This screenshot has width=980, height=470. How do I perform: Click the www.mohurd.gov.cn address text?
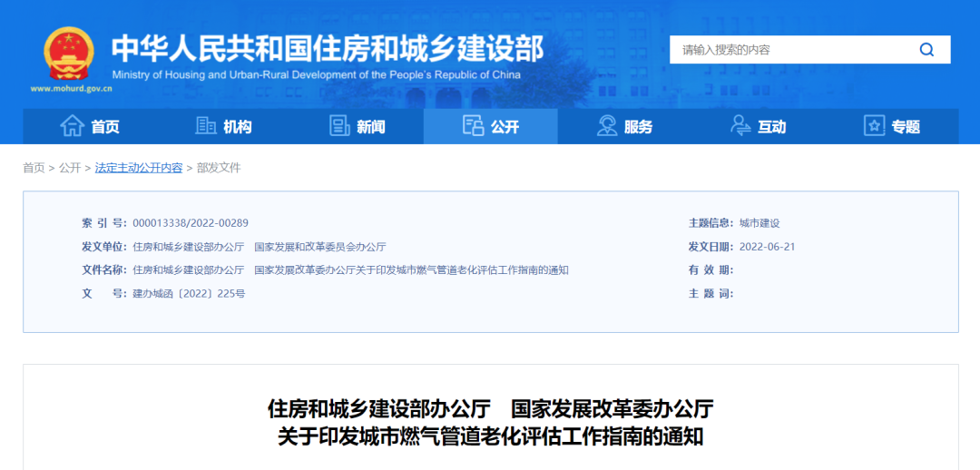click(x=72, y=89)
